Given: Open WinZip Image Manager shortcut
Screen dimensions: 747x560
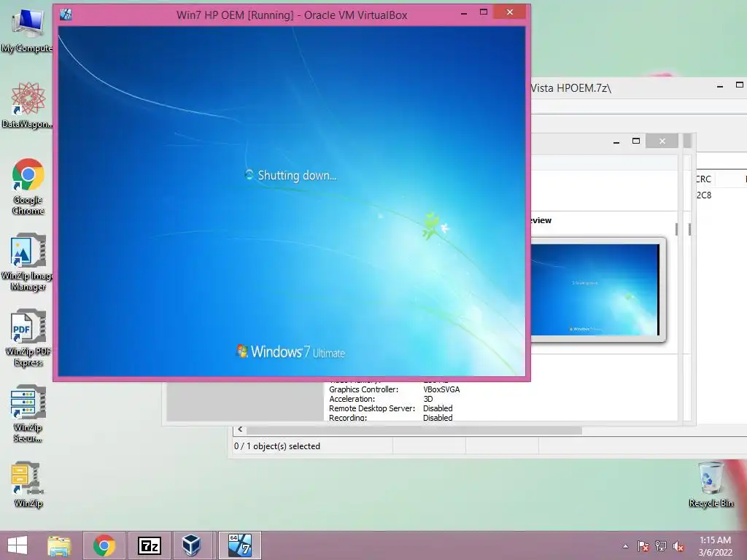Looking at the screenshot, I should pos(28,262).
